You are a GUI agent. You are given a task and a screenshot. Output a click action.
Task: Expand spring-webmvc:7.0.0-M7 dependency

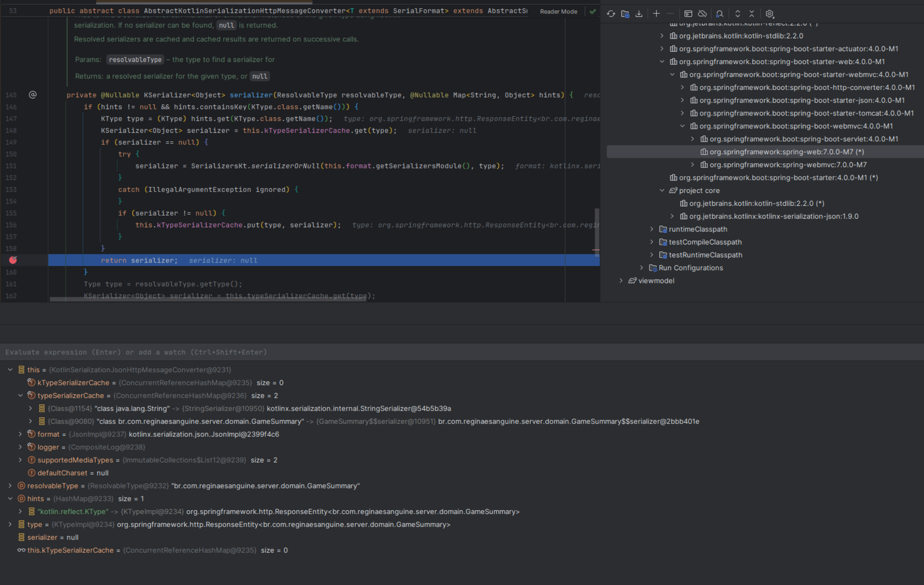692,165
